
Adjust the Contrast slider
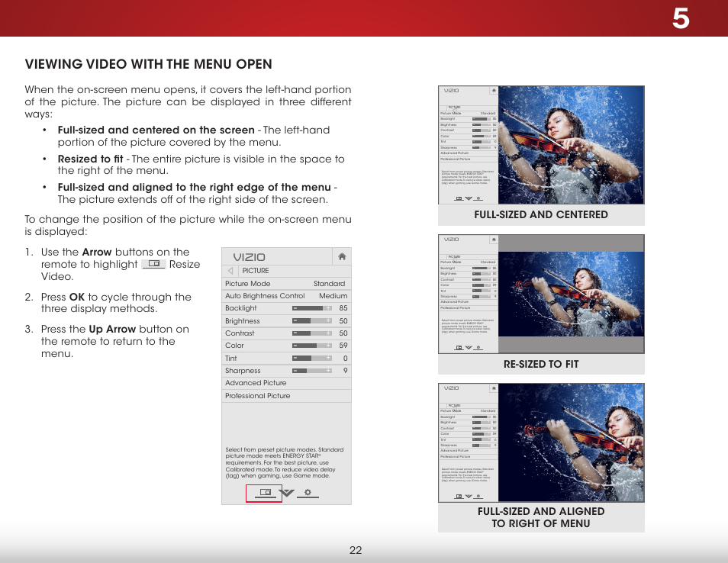(x=312, y=333)
